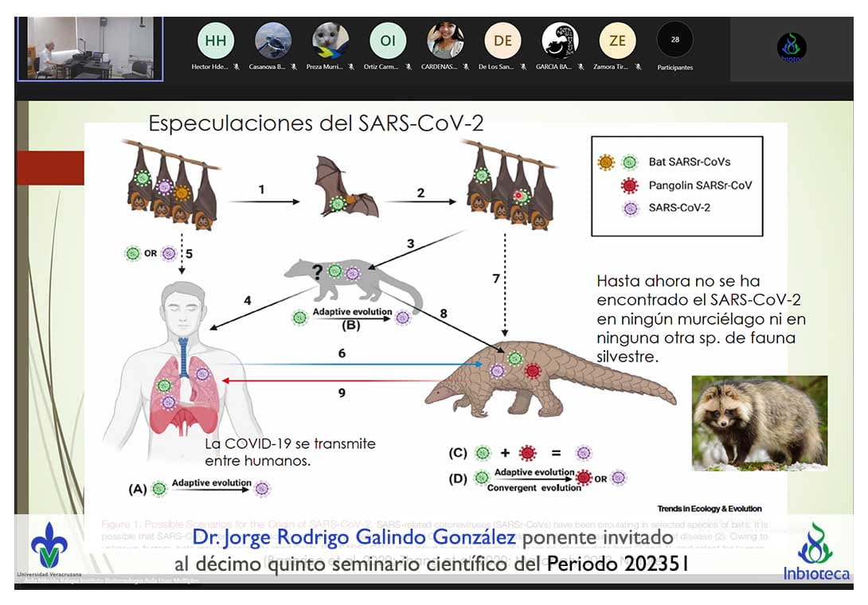Click the HH avatar for Hector Hde
Viewport: 868px width, 605px height.
click(x=216, y=40)
